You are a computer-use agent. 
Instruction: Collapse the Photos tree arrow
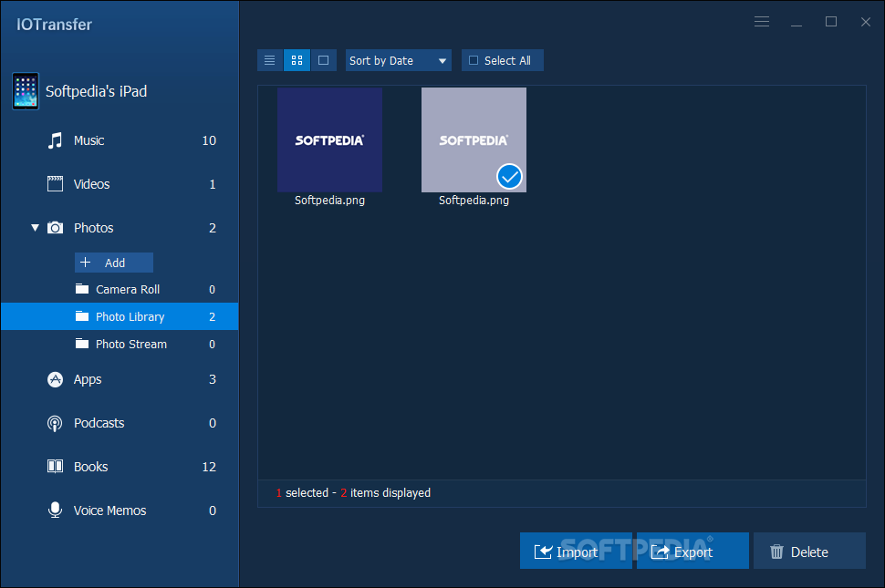35,228
